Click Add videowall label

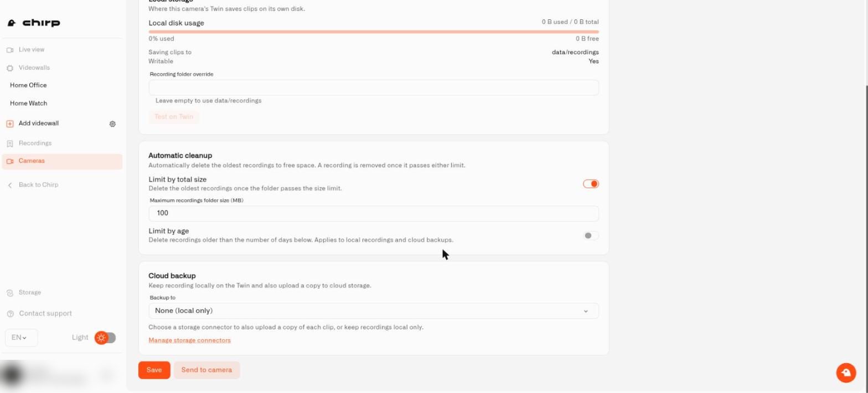coord(39,123)
